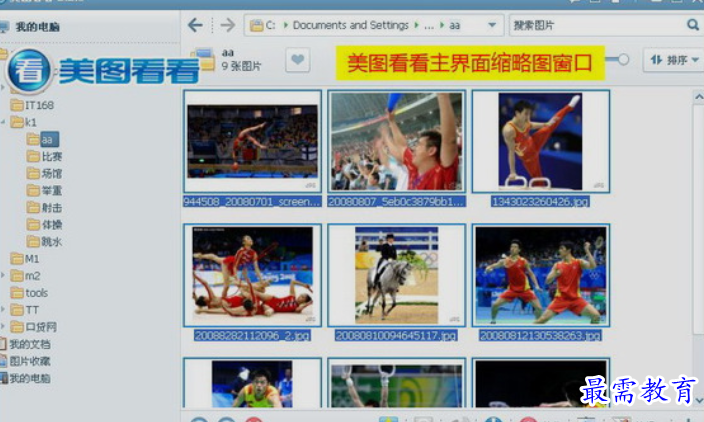Viewport: 704px width, 422px height.
Task: Select the 1343023260426.jpg thumbnail
Action: click(541, 141)
